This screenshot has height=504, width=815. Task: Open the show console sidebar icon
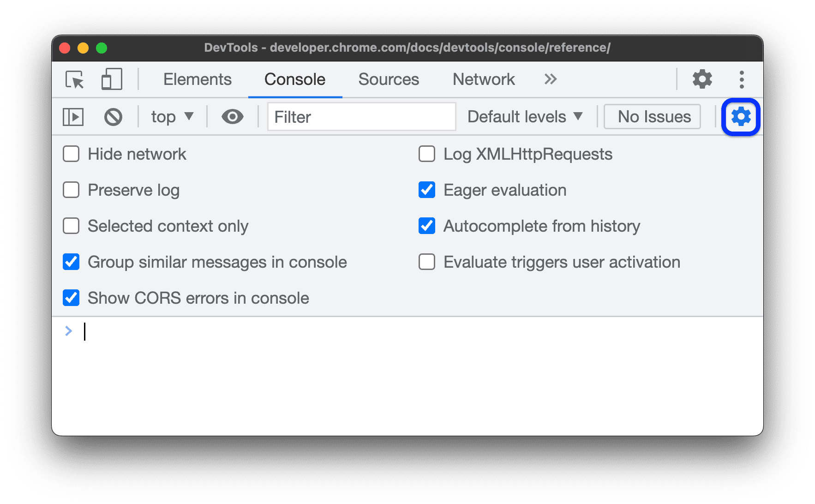[x=72, y=117]
